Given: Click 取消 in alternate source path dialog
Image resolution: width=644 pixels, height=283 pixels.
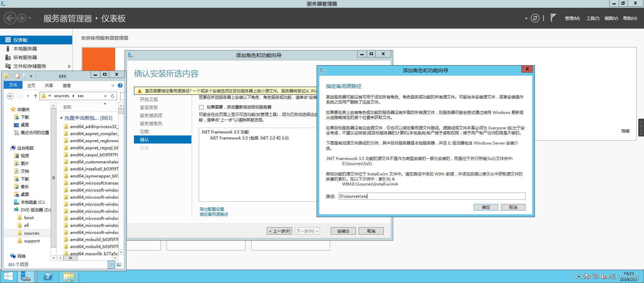Looking at the screenshot, I should 513,207.
